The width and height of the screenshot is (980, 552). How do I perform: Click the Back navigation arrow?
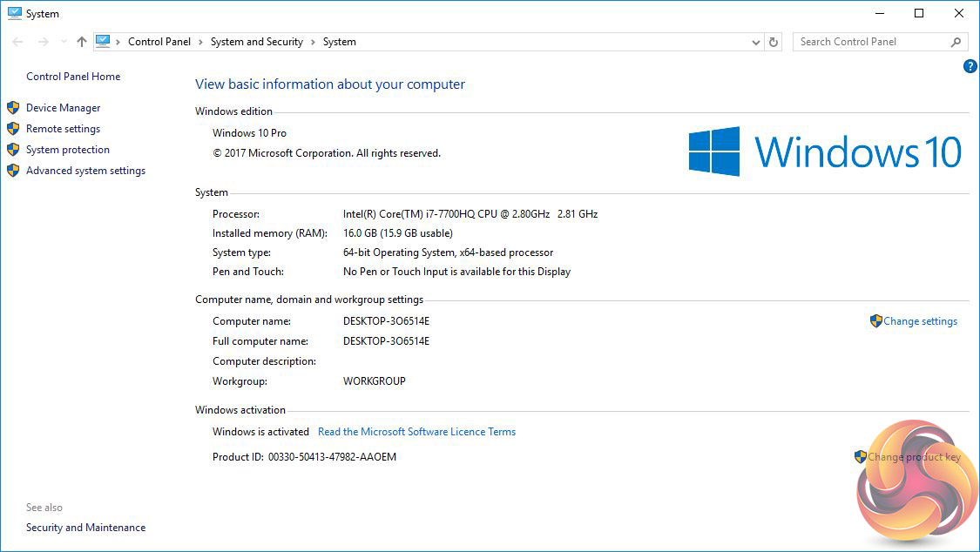point(18,42)
